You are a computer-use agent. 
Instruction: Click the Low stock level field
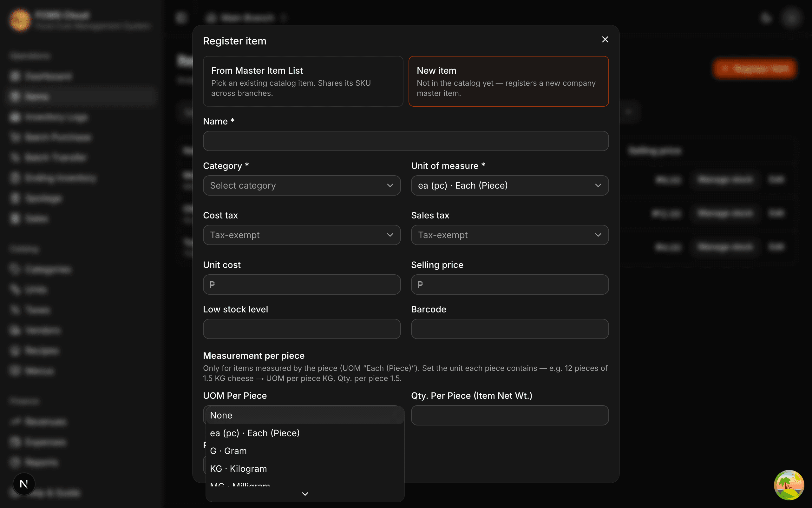[x=302, y=329]
